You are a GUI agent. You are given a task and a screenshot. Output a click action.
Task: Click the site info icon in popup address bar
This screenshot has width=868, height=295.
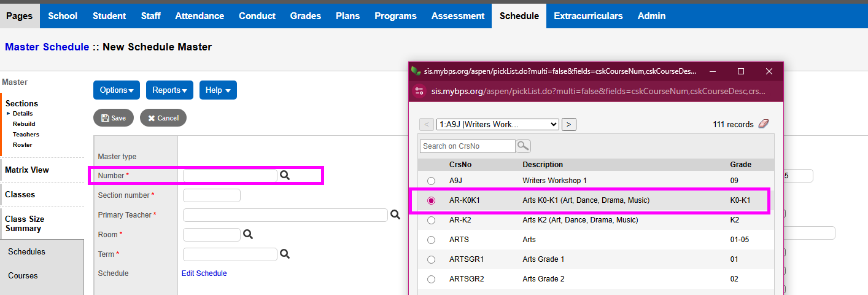tap(420, 91)
